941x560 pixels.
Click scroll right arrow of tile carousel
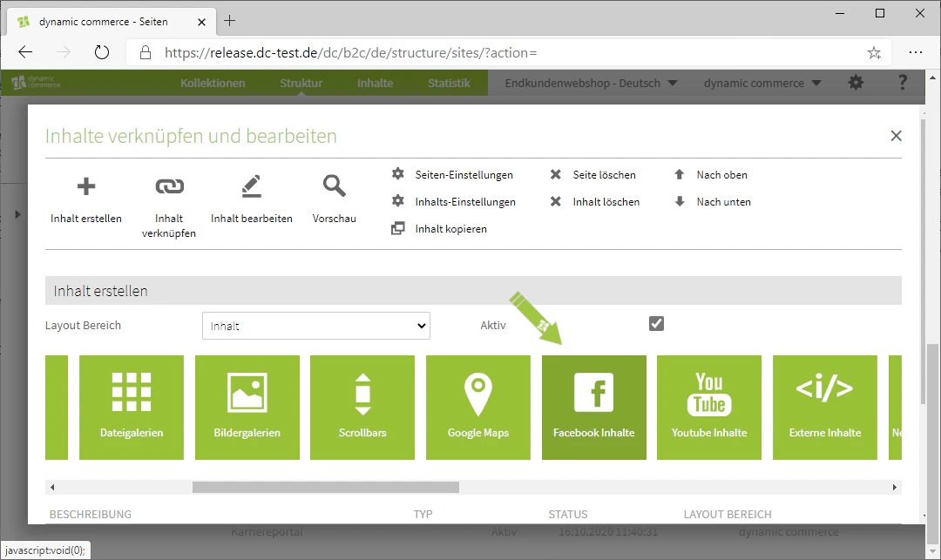[x=895, y=488]
